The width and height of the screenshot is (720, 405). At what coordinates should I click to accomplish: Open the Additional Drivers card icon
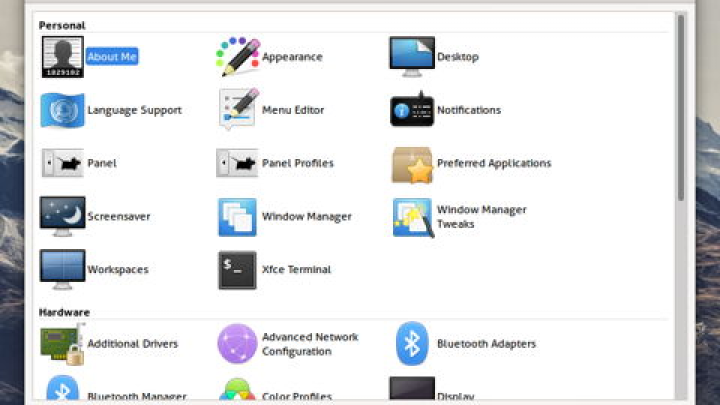(63, 344)
